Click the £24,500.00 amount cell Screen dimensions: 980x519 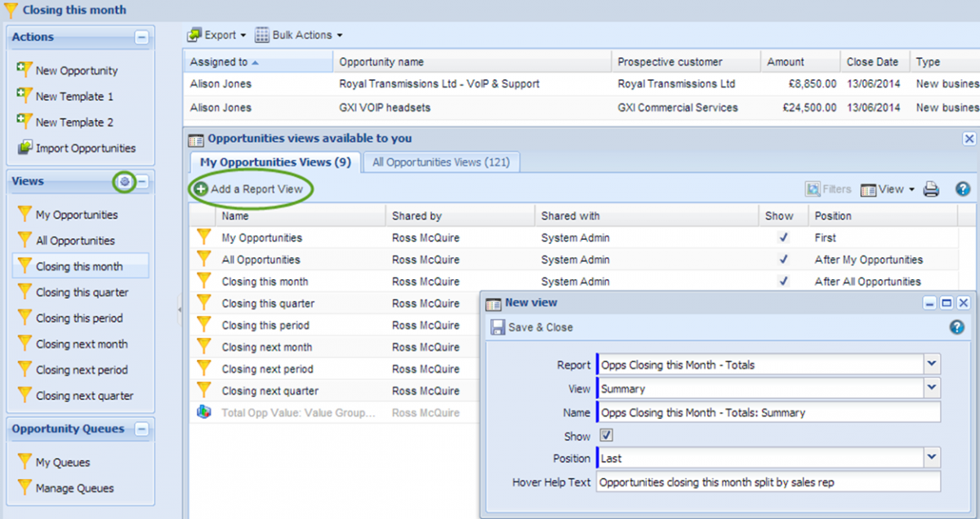(x=800, y=108)
